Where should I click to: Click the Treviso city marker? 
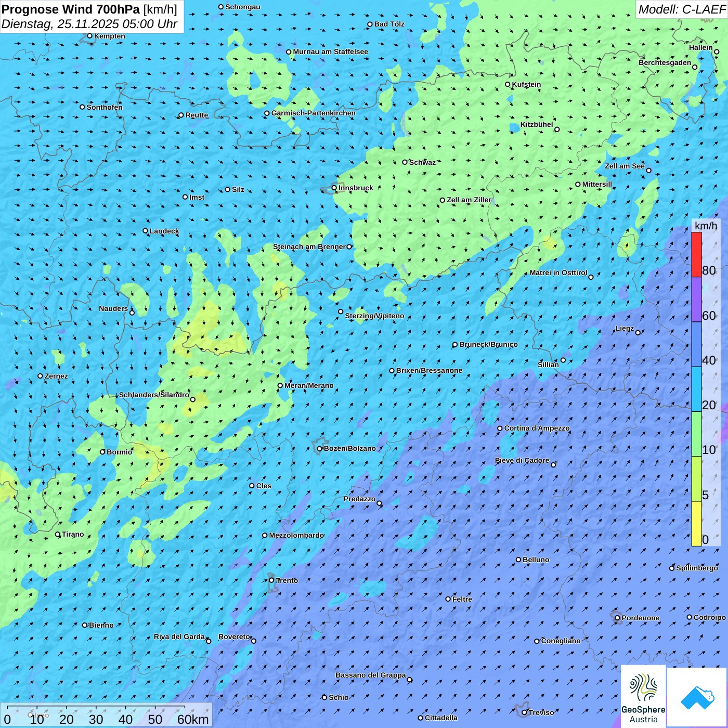pos(524,712)
